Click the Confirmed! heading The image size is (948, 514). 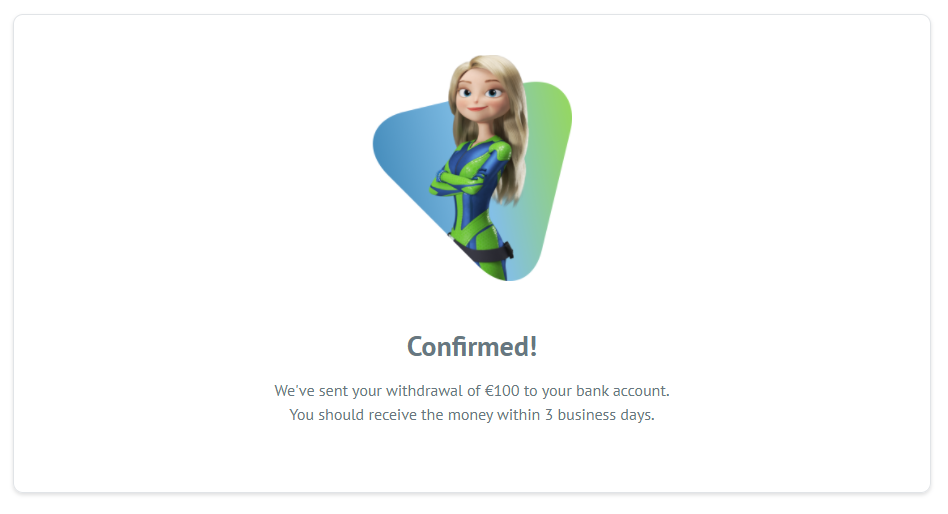(472, 346)
